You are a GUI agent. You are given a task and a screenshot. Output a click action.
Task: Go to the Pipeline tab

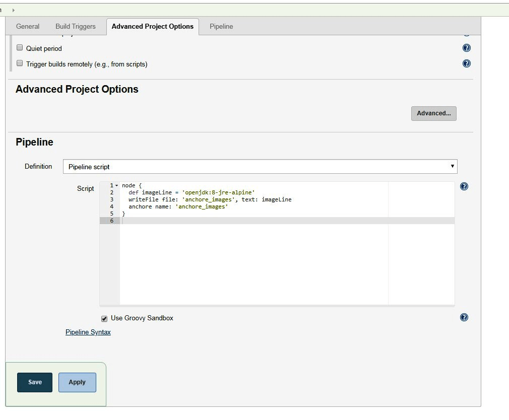(x=221, y=26)
